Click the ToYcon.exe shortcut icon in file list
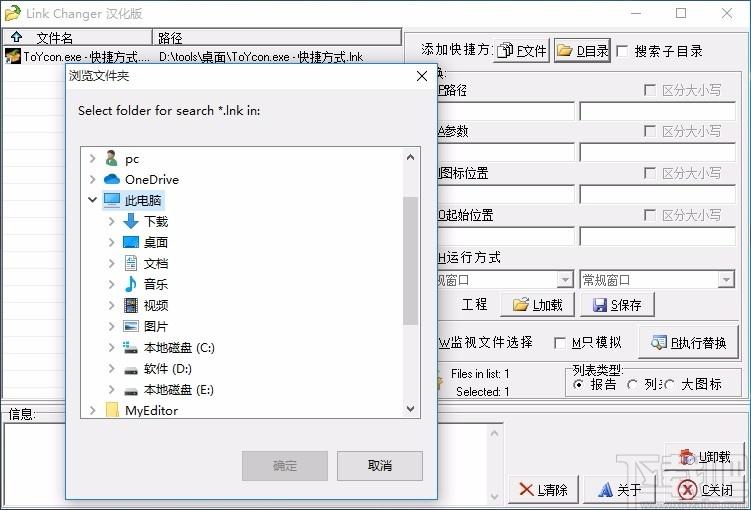This screenshot has height=510, width=751. pos(13,57)
